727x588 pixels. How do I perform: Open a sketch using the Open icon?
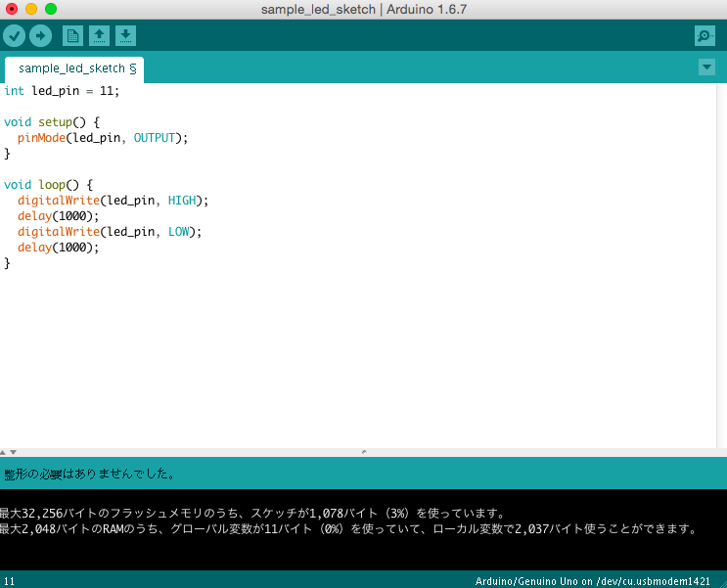(99, 35)
